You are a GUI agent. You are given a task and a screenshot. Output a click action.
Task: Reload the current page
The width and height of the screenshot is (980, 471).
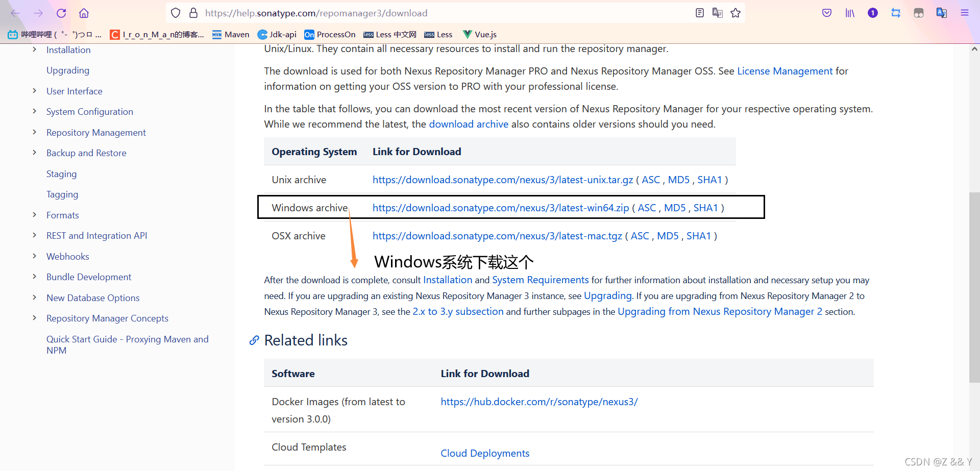[x=61, y=13]
